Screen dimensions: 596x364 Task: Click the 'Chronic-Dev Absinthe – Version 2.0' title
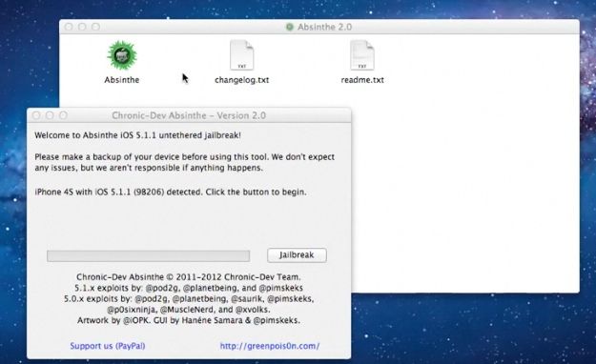click(189, 115)
